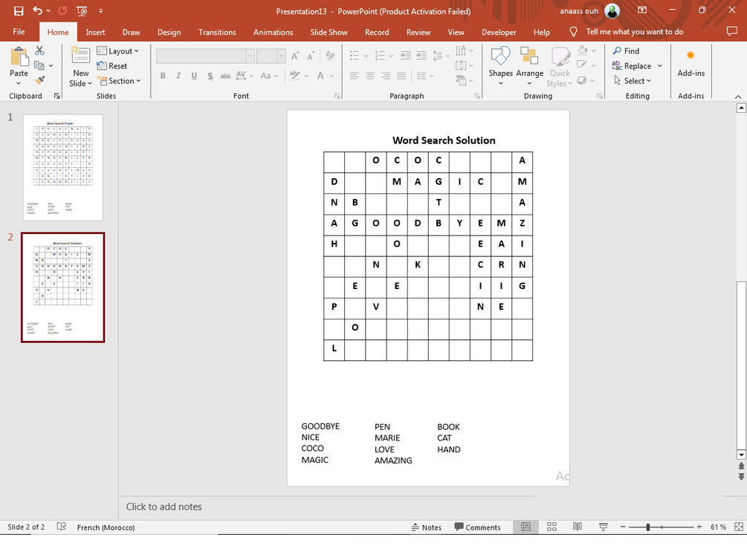
Task: Click the Ribbon Display Options icon
Action: coord(642,10)
